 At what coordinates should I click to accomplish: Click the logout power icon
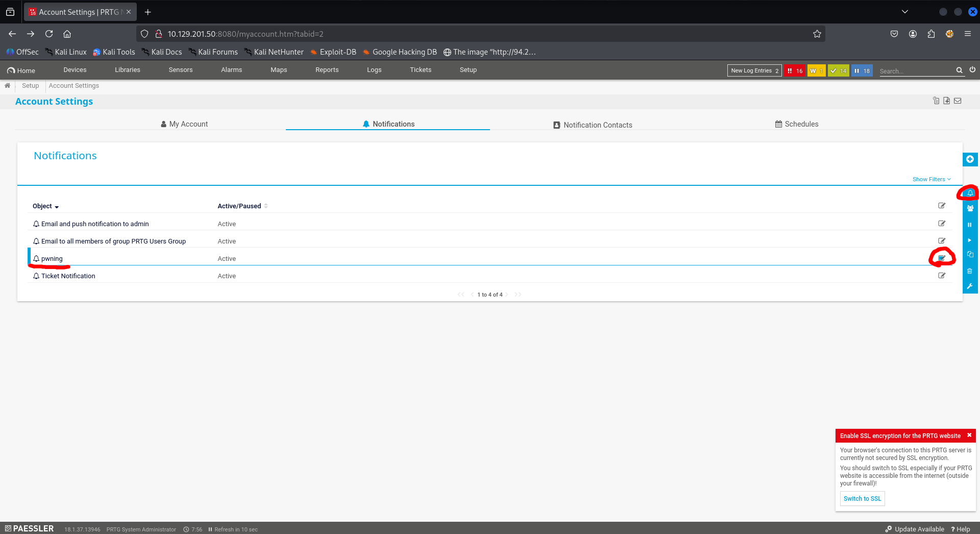tap(972, 70)
